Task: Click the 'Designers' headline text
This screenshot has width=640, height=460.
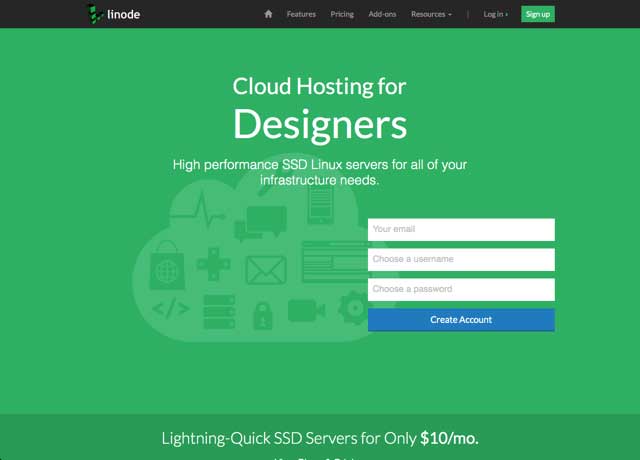Action: (x=320, y=125)
